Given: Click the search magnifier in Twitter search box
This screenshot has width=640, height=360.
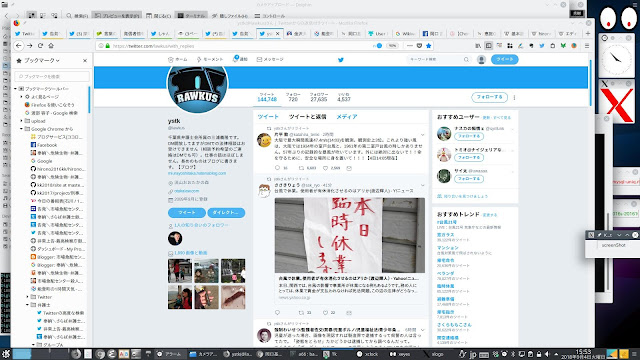Looking at the screenshot, I should pos(466,60).
